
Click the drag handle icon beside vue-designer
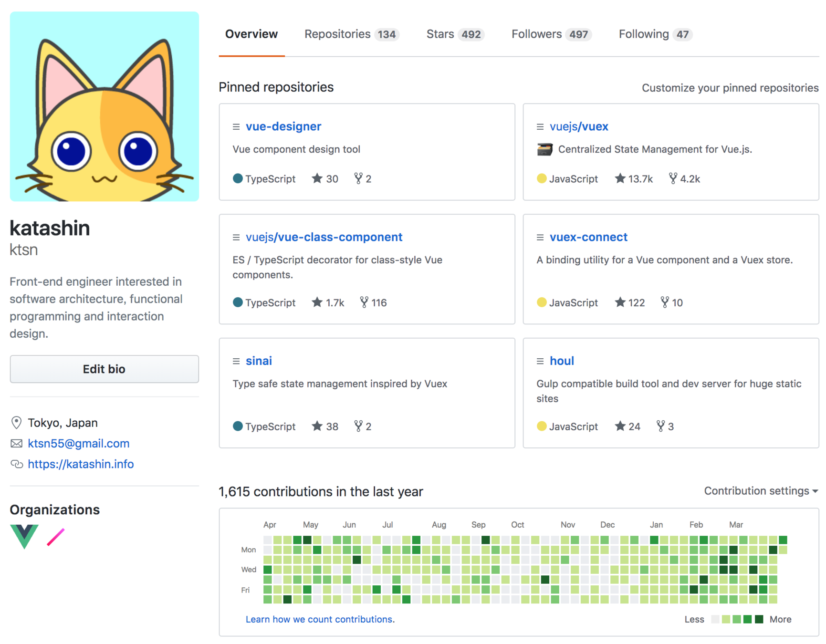236,126
